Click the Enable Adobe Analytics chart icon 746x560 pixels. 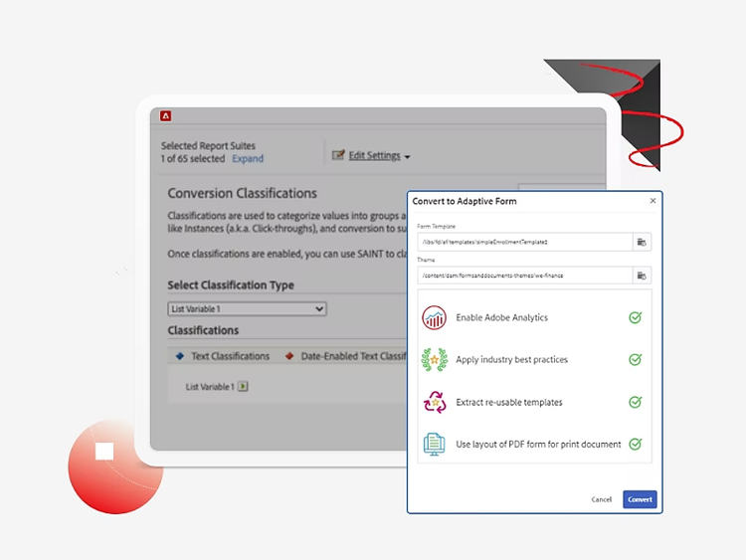click(x=434, y=318)
